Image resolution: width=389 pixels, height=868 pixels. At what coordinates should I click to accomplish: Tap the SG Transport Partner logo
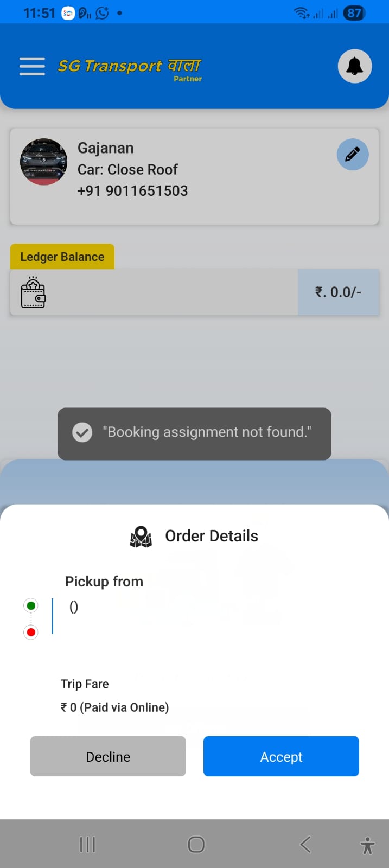[130, 68]
